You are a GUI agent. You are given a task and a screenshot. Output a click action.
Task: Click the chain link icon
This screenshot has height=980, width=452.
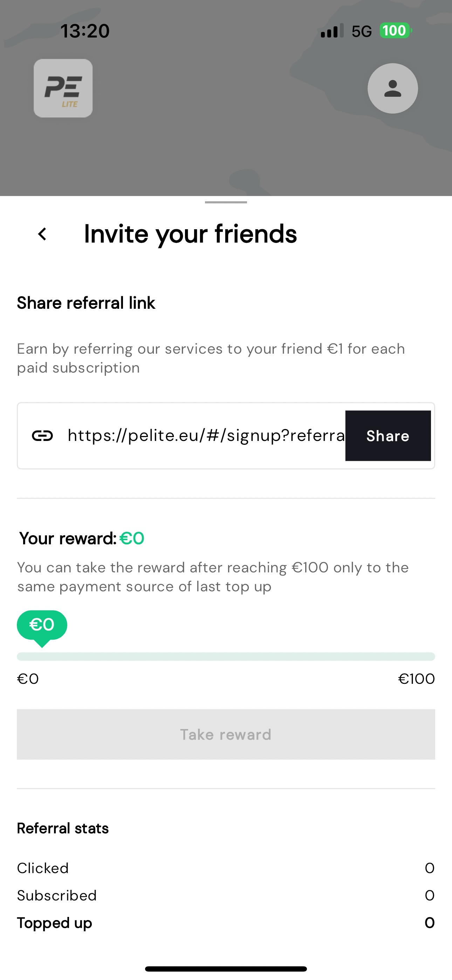pyautogui.click(x=42, y=436)
